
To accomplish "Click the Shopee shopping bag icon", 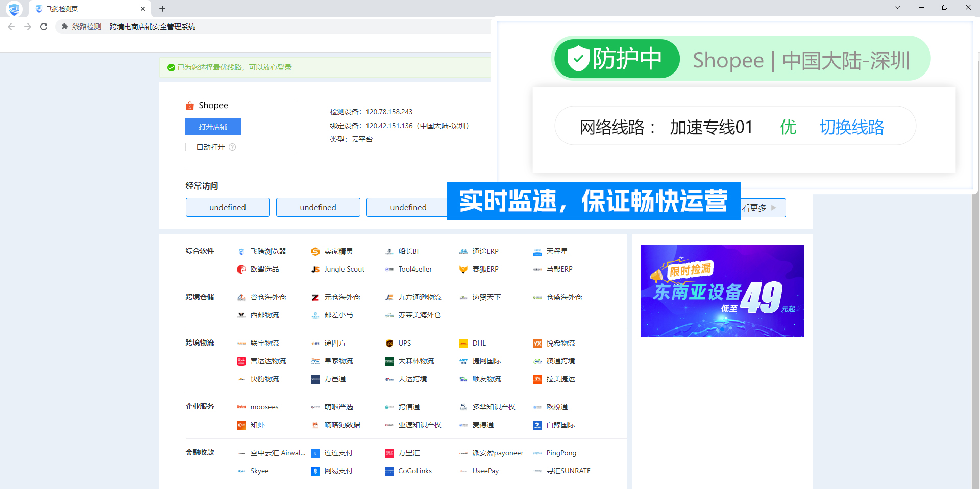I will tap(190, 106).
